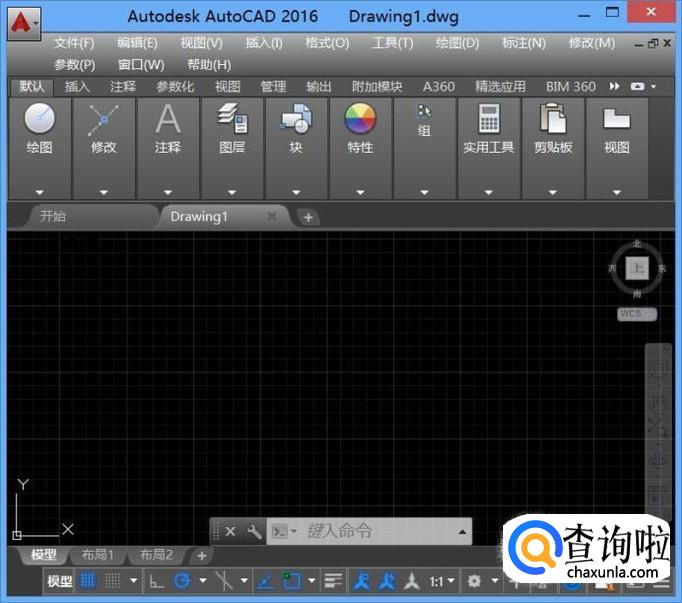Open the 绘图 (Draw) ribbon panel icon
Viewport: 682px width, 603px height.
click(40, 119)
